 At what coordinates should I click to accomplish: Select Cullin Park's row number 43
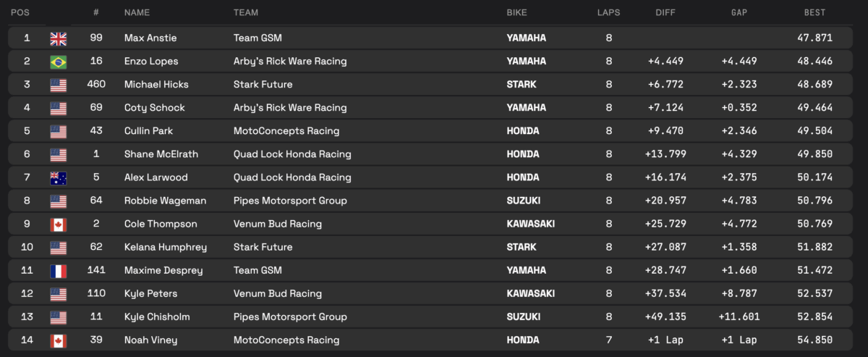pos(95,131)
